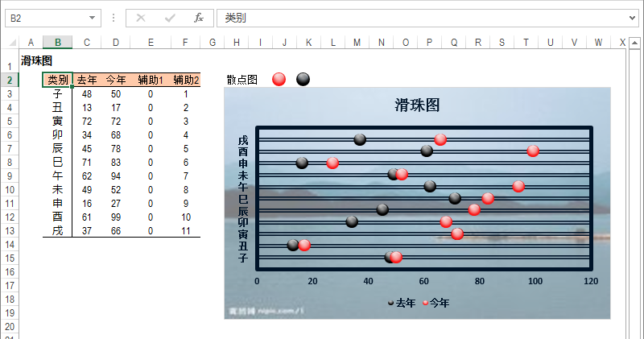Image resolution: width=644 pixels, height=339 pixels.
Task: Select the cell with value 94
Action: pyautogui.click(x=116, y=176)
